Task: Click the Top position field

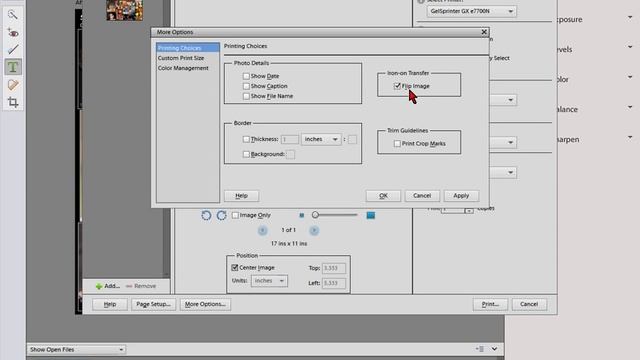Action: pos(334,268)
